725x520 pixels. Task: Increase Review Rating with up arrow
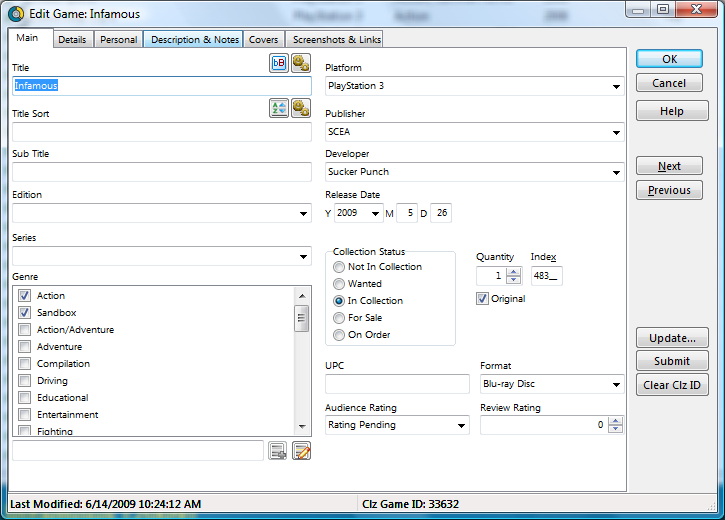615,421
